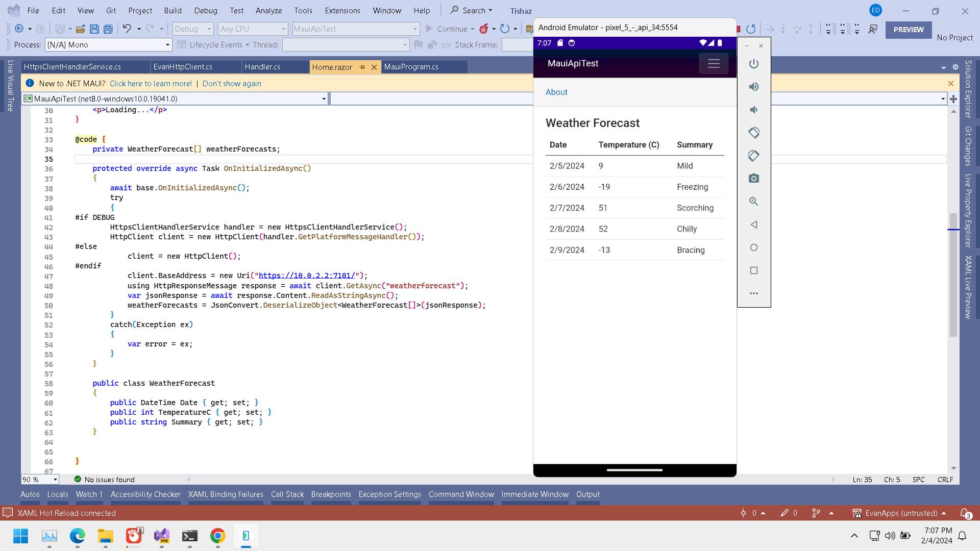This screenshot has height=551, width=980.
Task: Click the XAML Hot Reload connected icon
Action: 9,513
